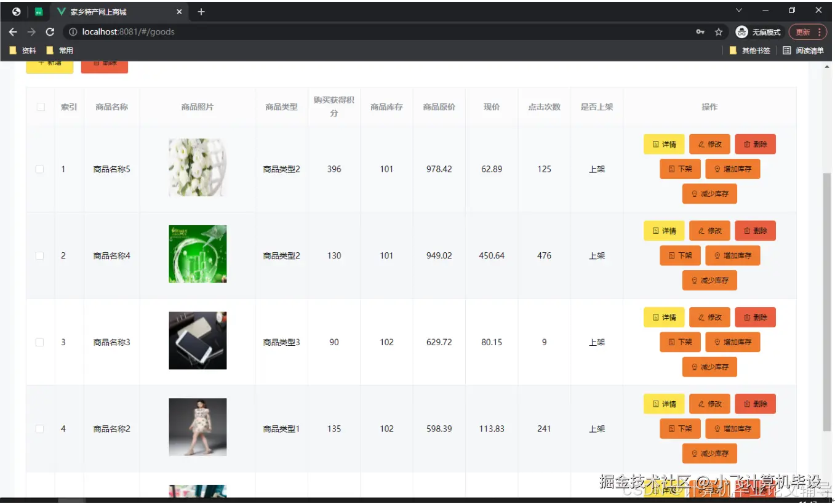
Task: Click the site info icon before localhost:8081
Action: (x=73, y=31)
